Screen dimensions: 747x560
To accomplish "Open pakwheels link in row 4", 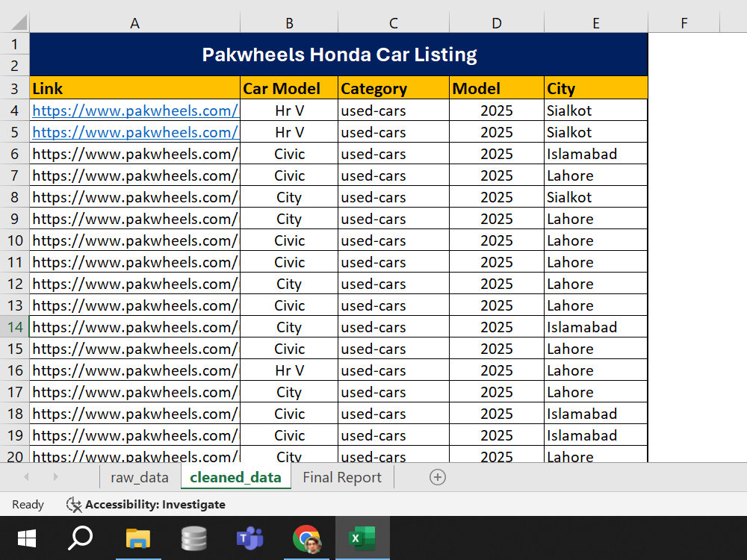I will [135, 111].
